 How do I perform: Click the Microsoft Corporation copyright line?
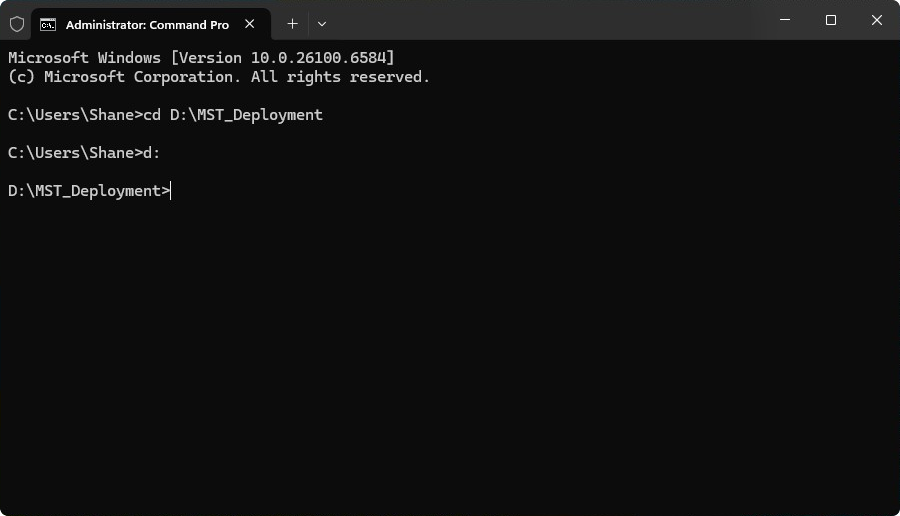[218, 77]
